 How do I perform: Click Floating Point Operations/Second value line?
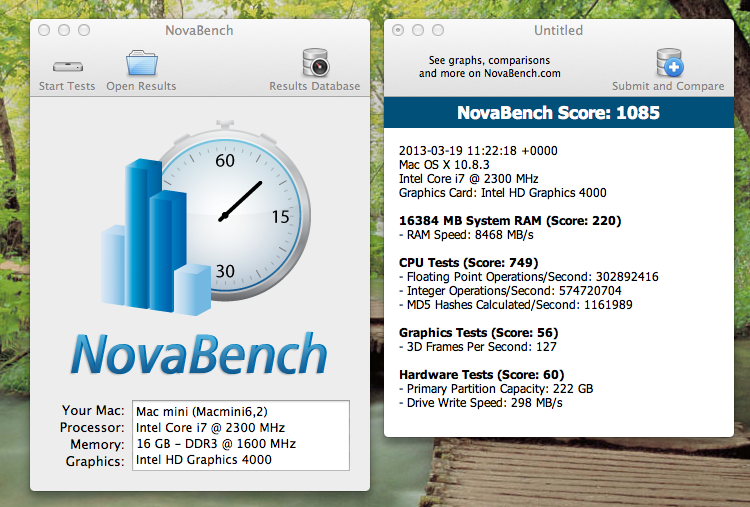(x=529, y=277)
